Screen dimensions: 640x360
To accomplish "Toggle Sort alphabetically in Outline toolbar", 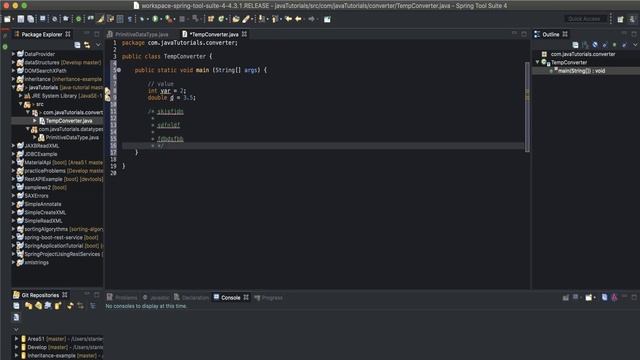I will (585, 45).
